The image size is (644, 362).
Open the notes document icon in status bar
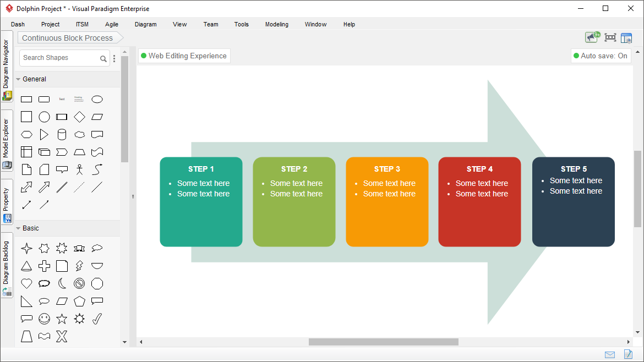click(x=628, y=354)
